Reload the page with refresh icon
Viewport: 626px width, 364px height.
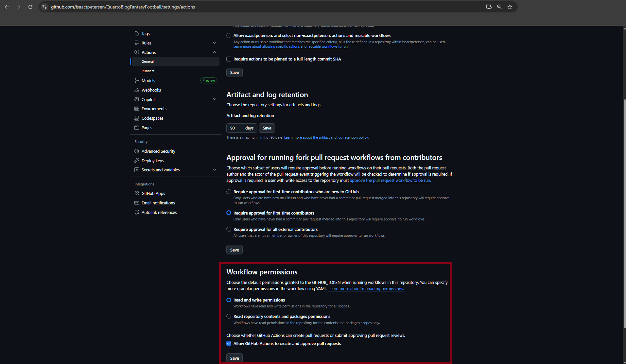pos(30,7)
